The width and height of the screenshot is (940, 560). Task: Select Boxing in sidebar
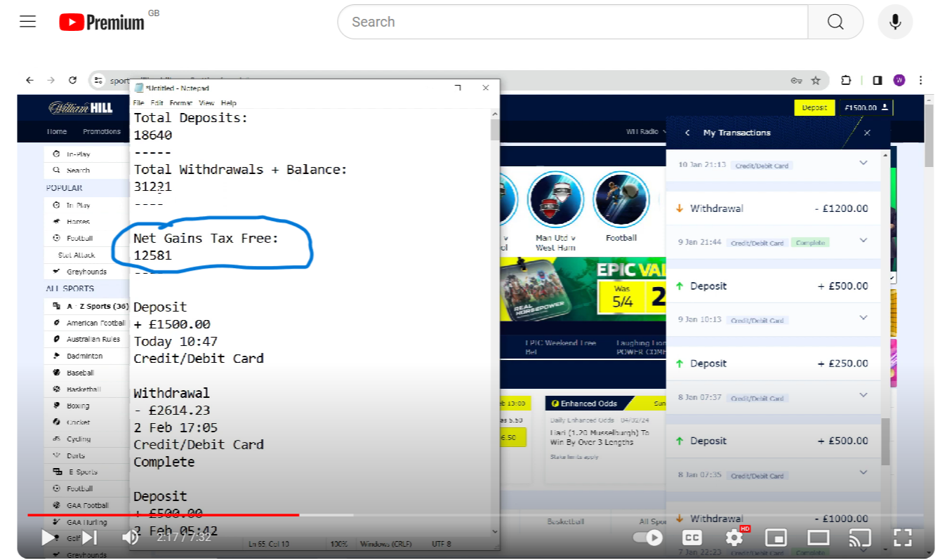(x=77, y=406)
